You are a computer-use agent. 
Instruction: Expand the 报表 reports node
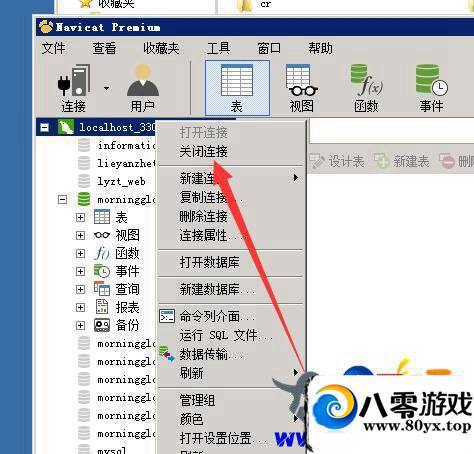pyautogui.click(x=80, y=307)
